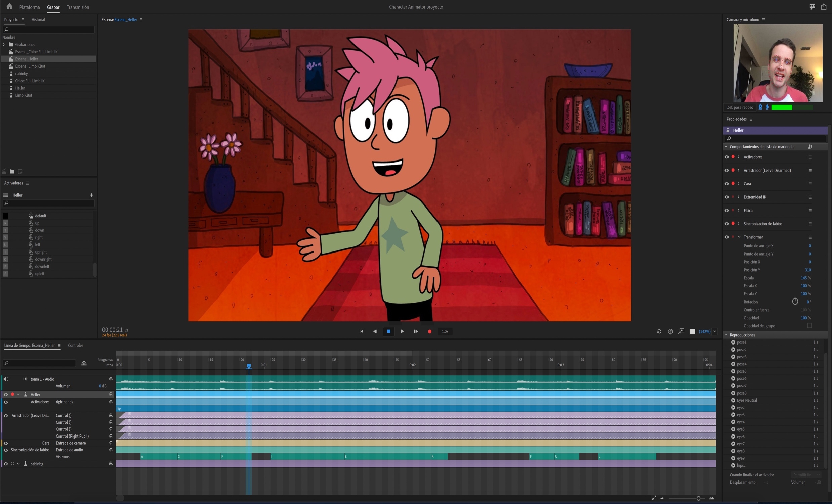Image resolution: width=832 pixels, height=504 pixels.
Task: Click the timeline zoom slider handle
Action: (698, 498)
